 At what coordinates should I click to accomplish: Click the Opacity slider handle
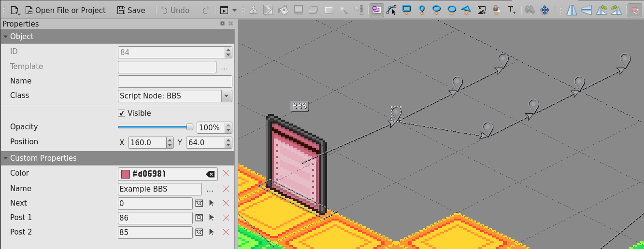point(190,127)
